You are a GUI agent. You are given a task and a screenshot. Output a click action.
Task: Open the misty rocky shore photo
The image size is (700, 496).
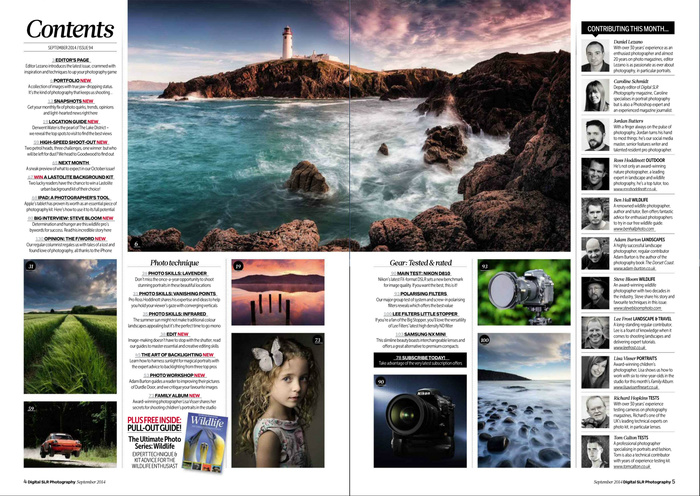coord(524,400)
